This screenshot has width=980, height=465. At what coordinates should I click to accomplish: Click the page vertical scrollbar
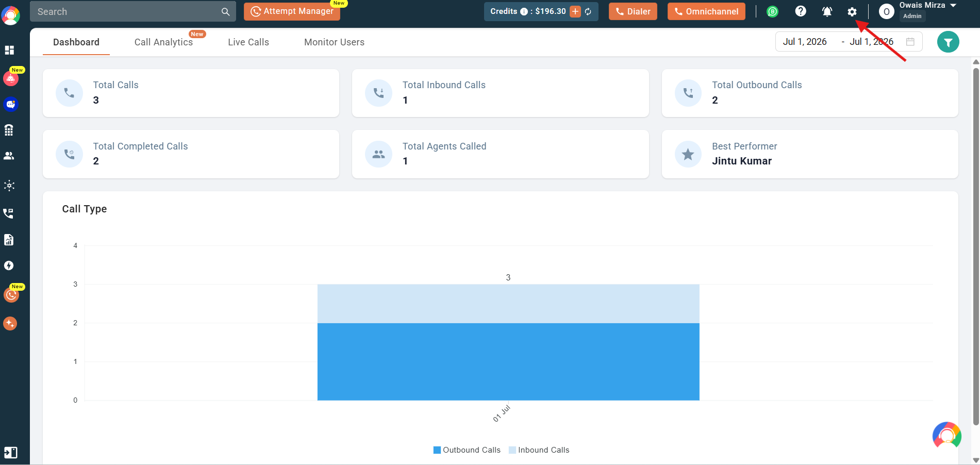(975, 246)
